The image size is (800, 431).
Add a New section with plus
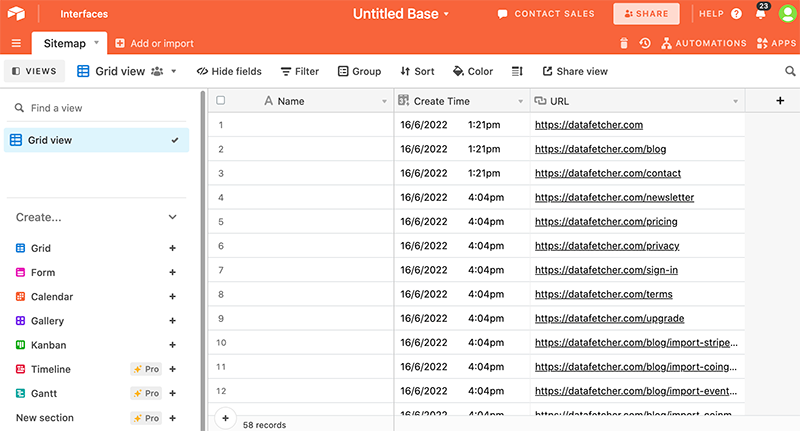[172, 418]
